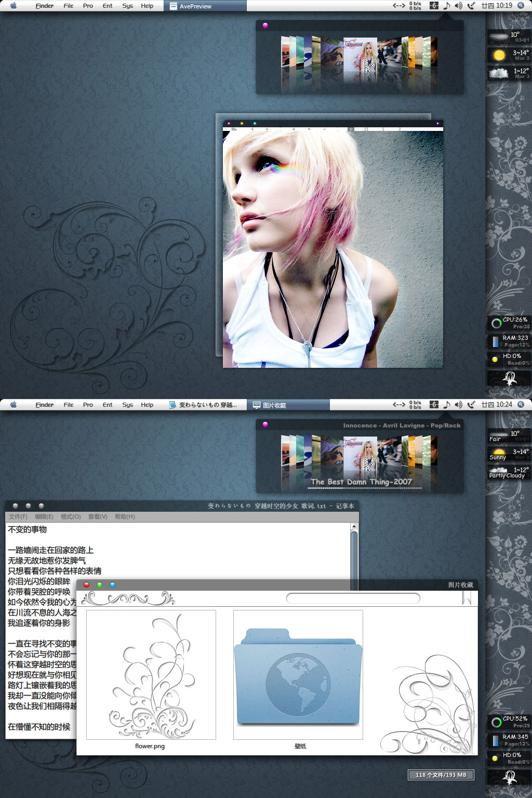Open Finder menu in the 10:19 menu bar
This screenshot has width=532, height=798.
[45, 6]
